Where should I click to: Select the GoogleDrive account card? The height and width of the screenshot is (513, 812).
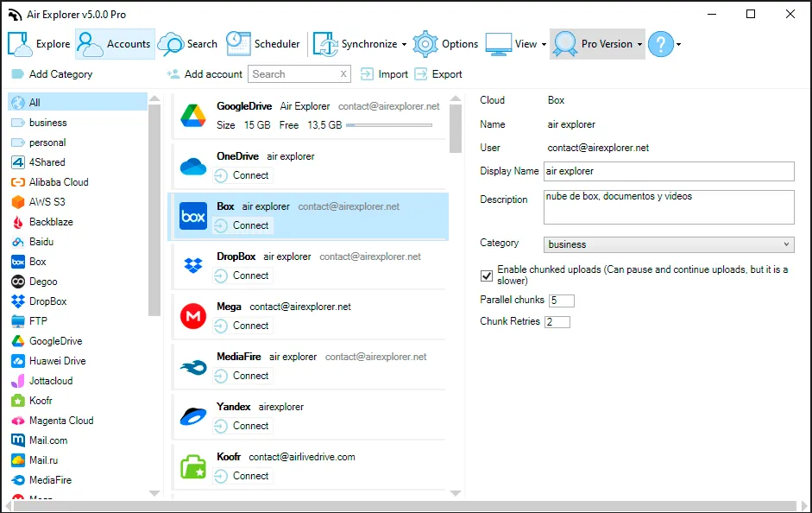[x=309, y=116]
